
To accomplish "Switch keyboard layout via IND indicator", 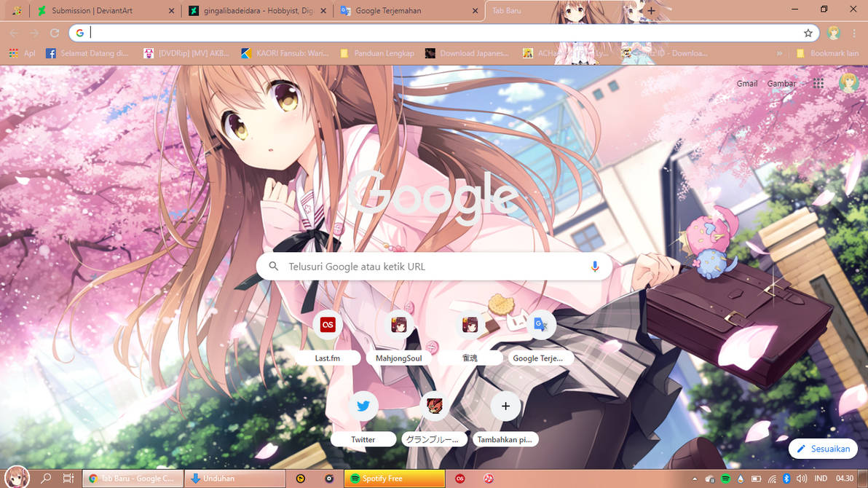I will pos(821,479).
